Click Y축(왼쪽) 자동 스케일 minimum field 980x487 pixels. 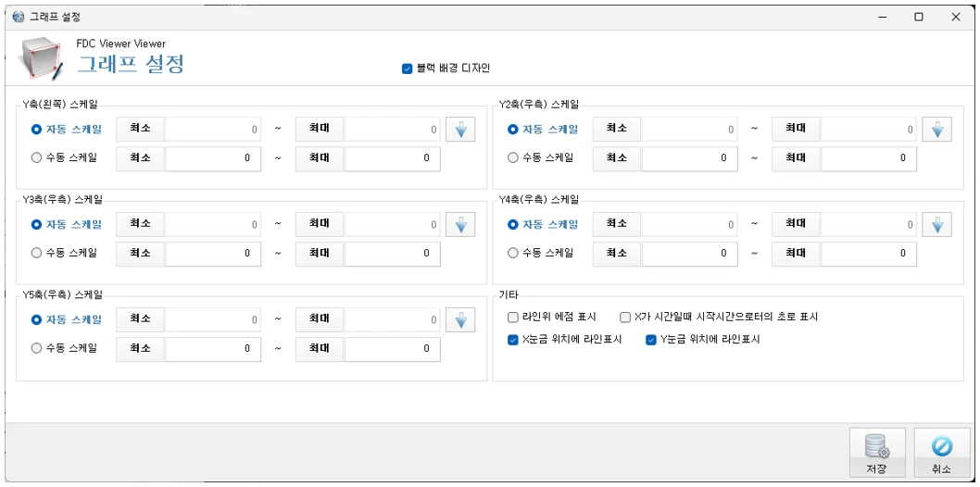pyautogui.click(x=213, y=130)
